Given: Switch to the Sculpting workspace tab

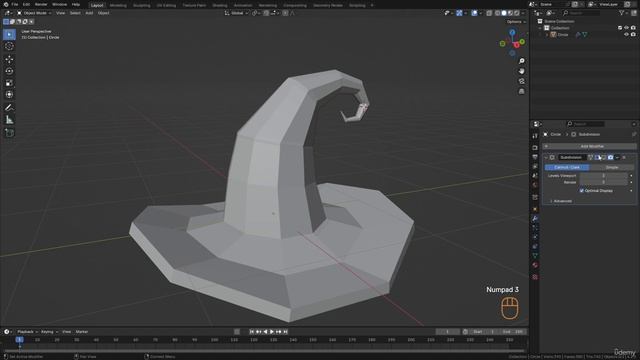Looking at the screenshot, I should coord(142,5).
